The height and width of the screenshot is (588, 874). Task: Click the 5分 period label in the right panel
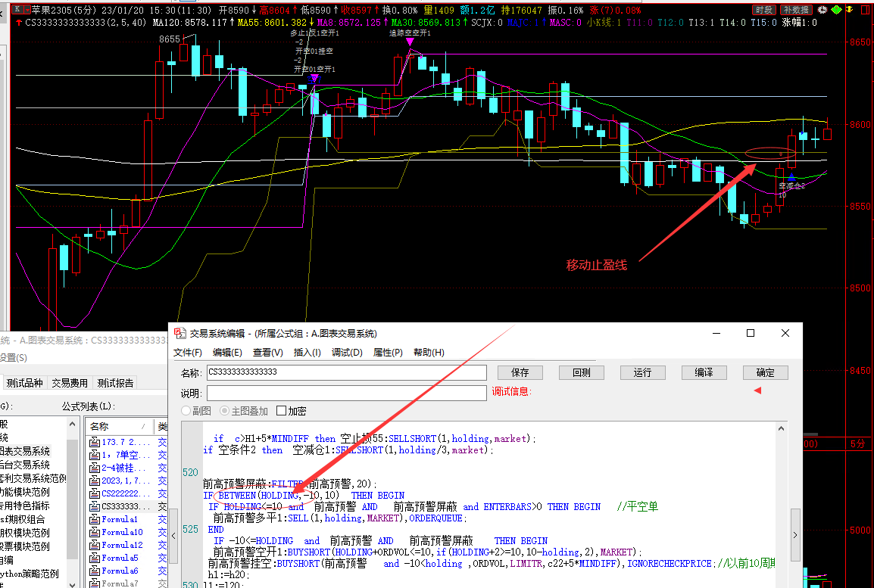(x=858, y=443)
